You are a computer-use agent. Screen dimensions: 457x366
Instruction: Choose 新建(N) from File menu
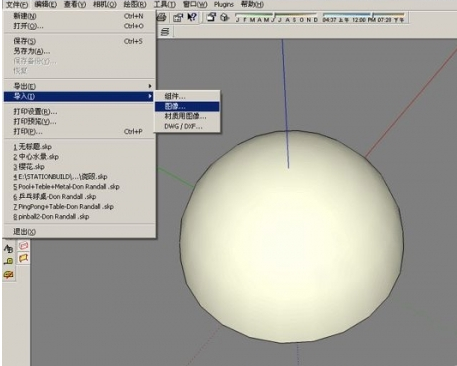79,16
